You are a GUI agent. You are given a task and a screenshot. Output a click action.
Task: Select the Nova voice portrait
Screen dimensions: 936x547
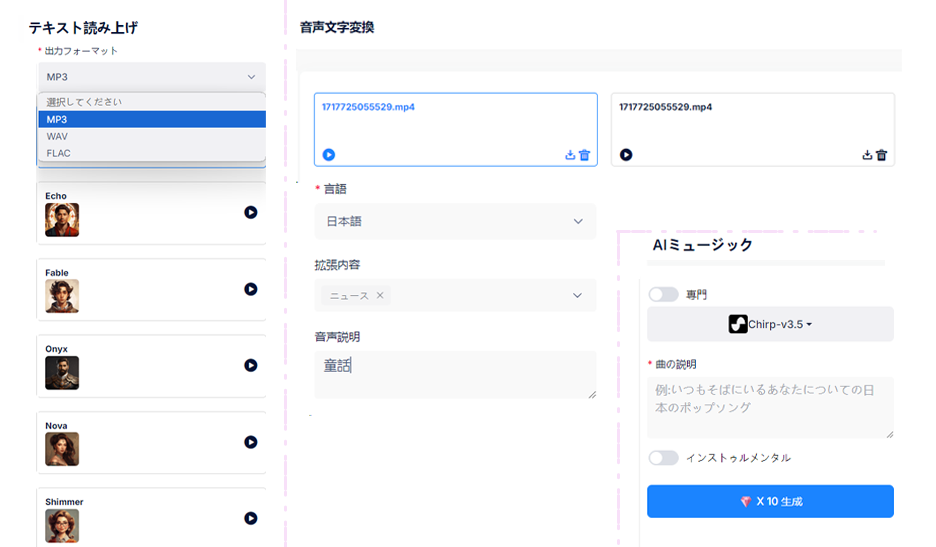click(62, 448)
